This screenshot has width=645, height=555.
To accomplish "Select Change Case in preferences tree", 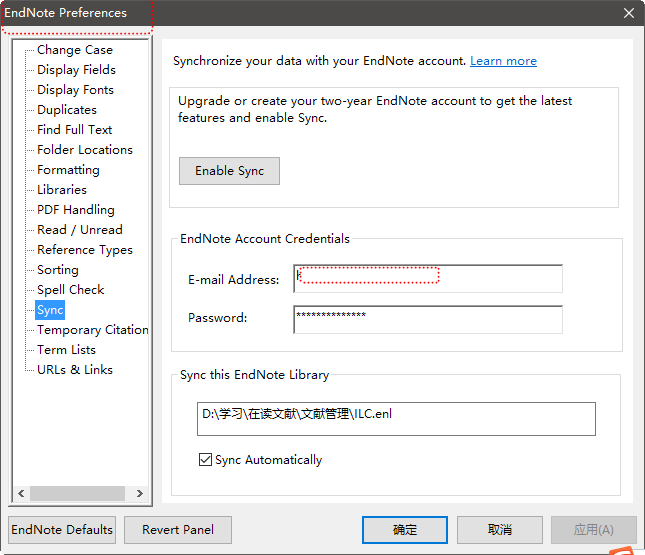I will pyautogui.click(x=75, y=50).
